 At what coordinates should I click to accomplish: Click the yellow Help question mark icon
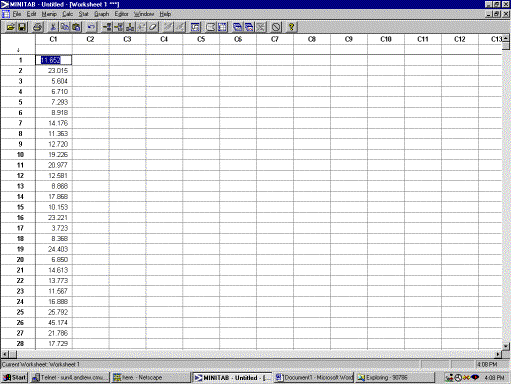coord(291,27)
